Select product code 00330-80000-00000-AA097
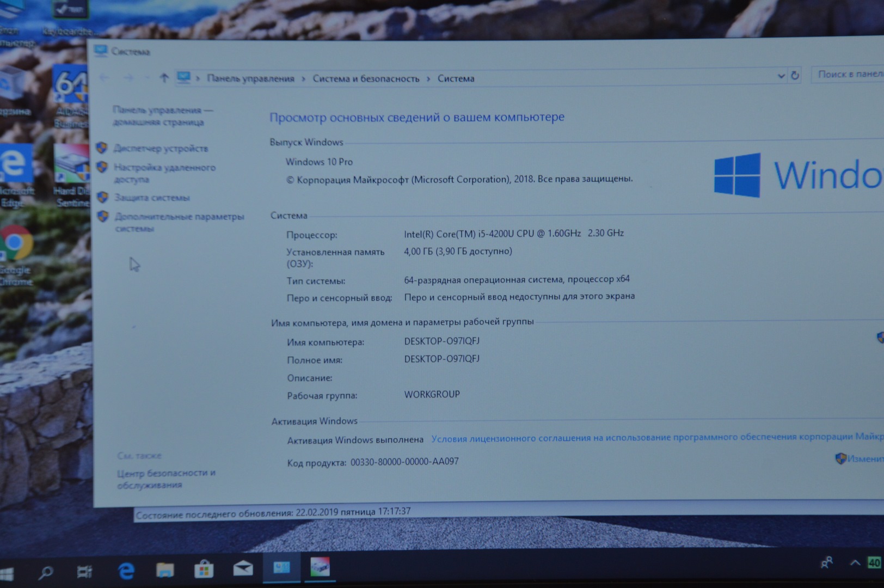The image size is (884, 588). (x=404, y=462)
